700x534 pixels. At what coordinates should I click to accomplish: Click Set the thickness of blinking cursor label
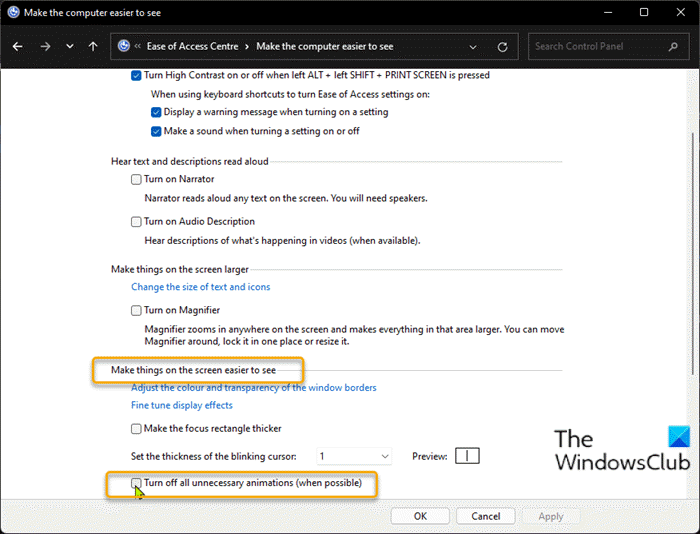pyautogui.click(x=214, y=456)
